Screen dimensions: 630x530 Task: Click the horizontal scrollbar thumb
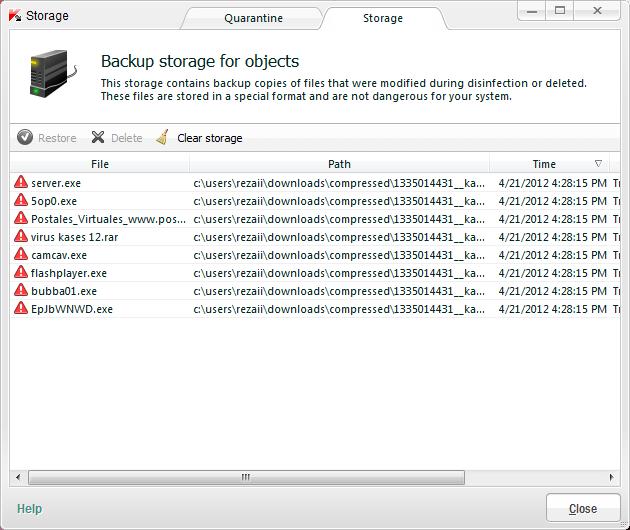tap(246, 477)
